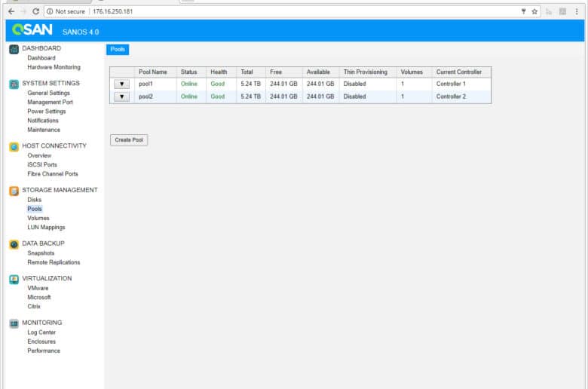Open Notifications settings

[43, 121]
